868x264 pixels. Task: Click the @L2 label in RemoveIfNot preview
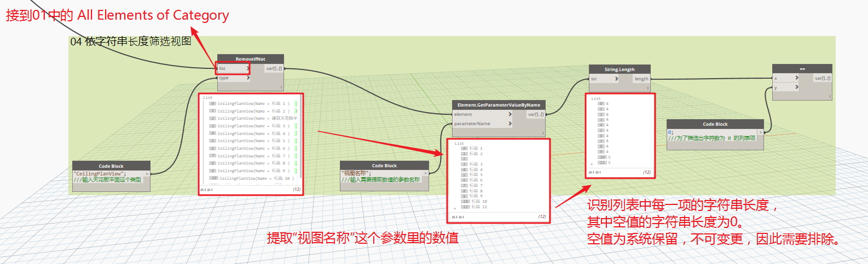[202, 190]
